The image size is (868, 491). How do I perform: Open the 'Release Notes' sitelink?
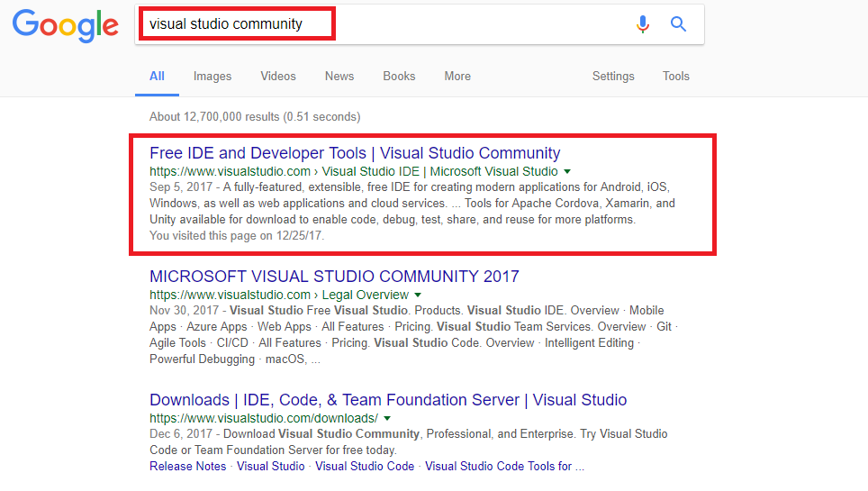187,466
